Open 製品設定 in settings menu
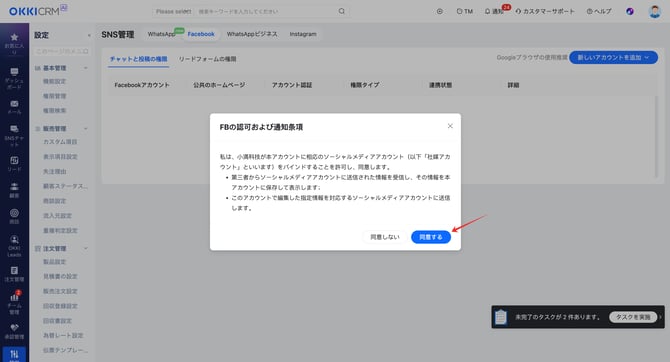 (x=54, y=262)
